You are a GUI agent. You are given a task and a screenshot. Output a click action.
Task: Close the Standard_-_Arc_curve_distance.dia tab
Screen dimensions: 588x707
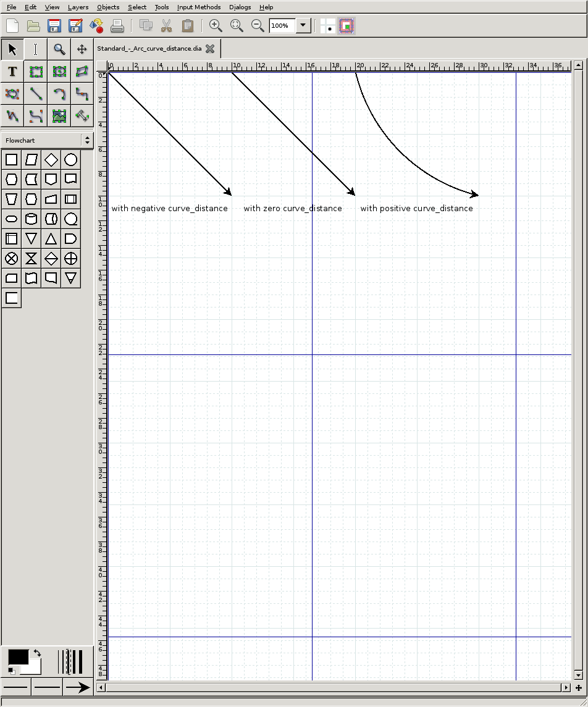pos(210,49)
